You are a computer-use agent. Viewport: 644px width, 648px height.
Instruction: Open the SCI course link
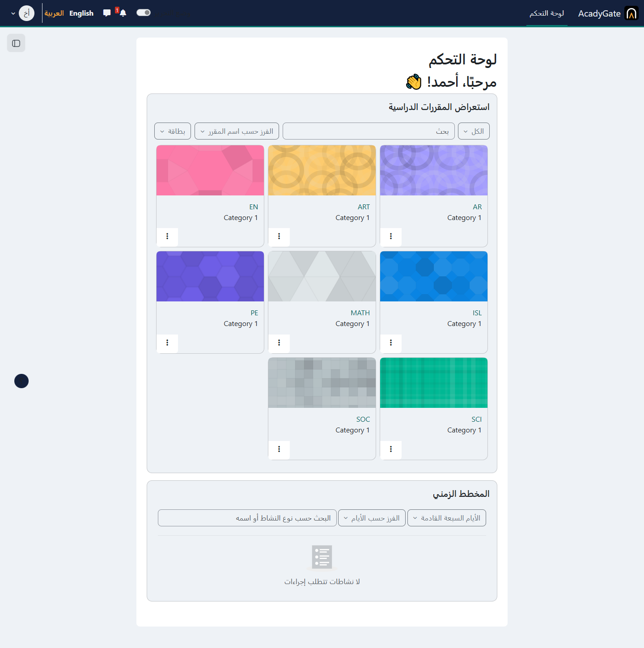[x=476, y=419]
